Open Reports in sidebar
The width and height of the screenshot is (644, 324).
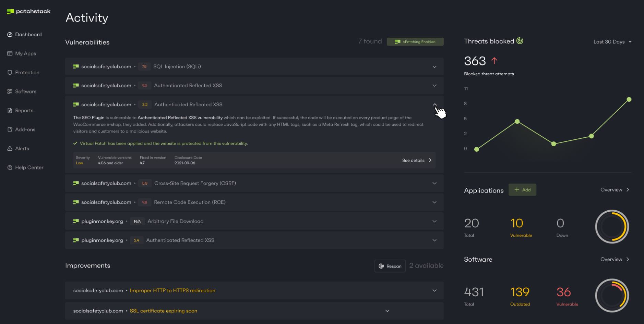click(20, 111)
